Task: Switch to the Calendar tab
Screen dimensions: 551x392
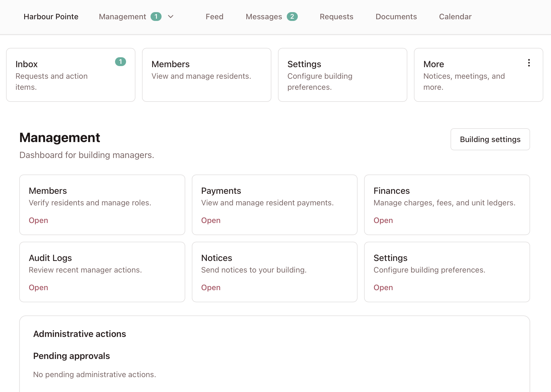Action: point(455,17)
